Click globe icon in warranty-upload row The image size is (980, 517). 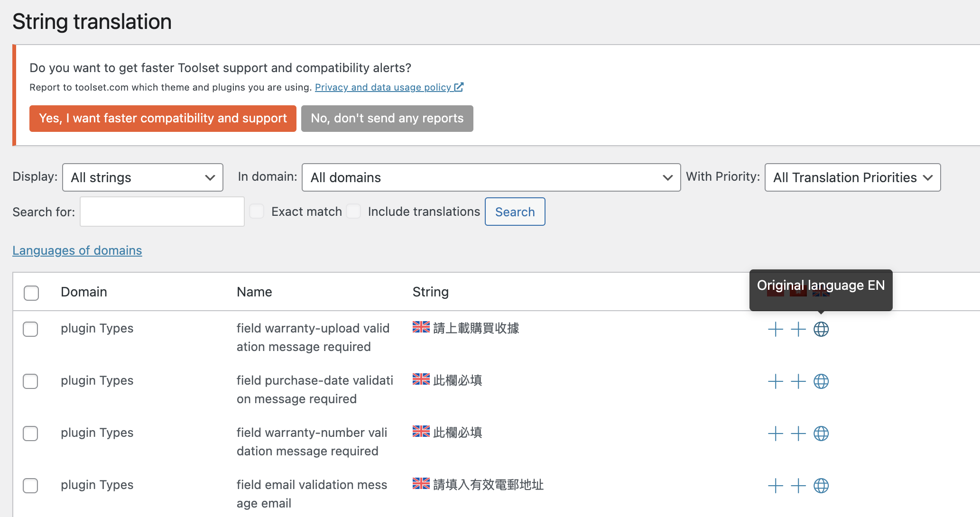821,329
